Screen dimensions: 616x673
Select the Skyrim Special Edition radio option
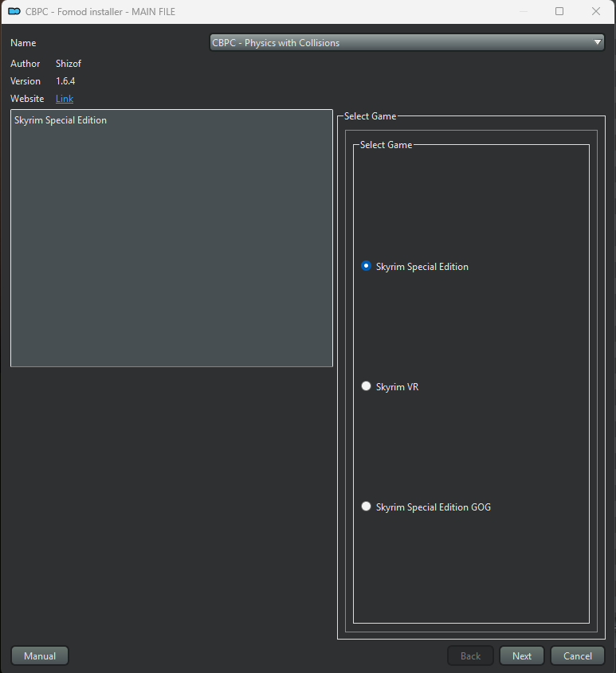(415, 267)
